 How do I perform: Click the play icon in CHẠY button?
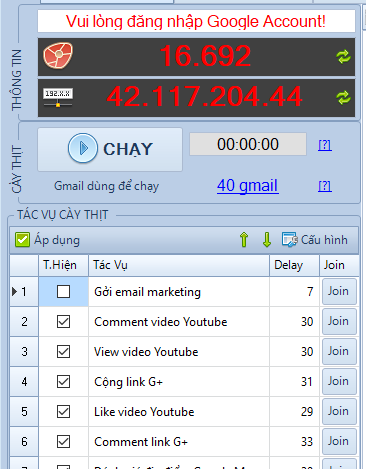pyautogui.click(x=83, y=148)
